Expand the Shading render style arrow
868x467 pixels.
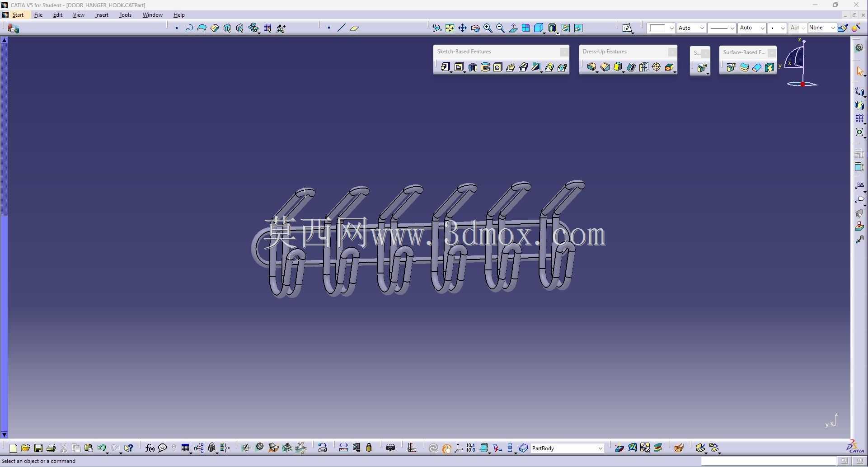coord(558,33)
